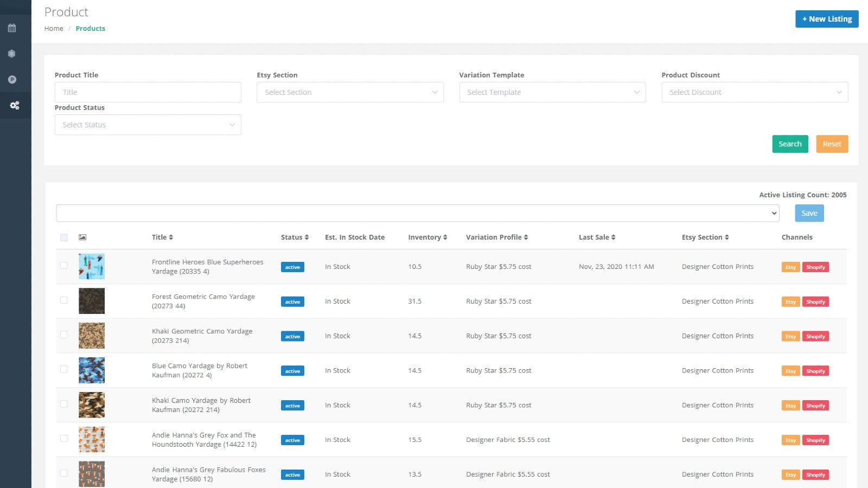868x488 pixels.
Task: Open the calendar icon in the sidebar
Action: point(12,28)
